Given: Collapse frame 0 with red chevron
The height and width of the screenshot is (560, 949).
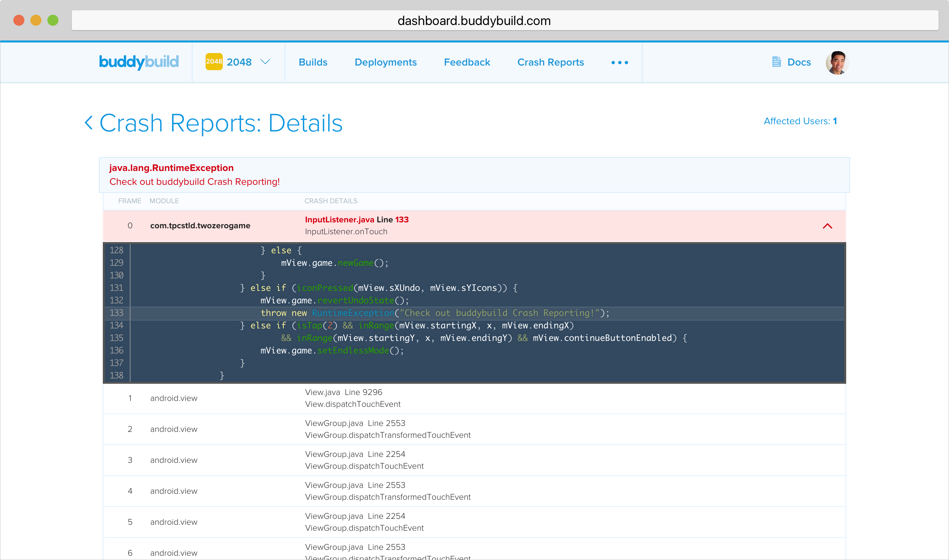Looking at the screenshot, I should (x=827, y=226).
